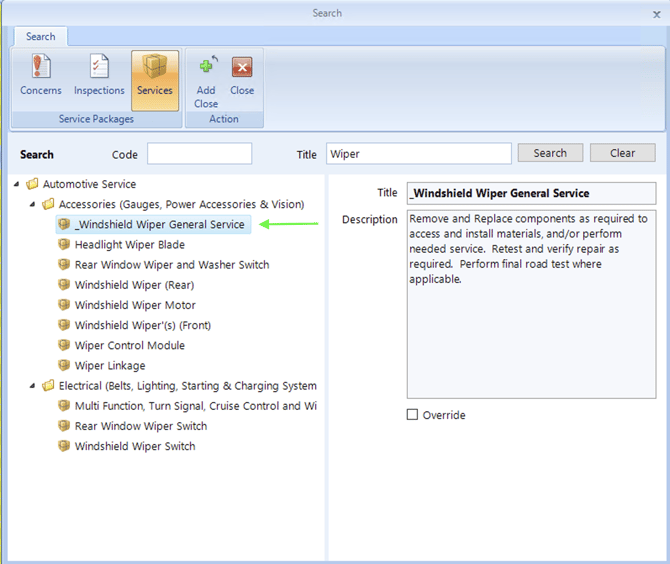Select Rear Window Wiper Switch service
670x564 pixels.
click(141, 426)
